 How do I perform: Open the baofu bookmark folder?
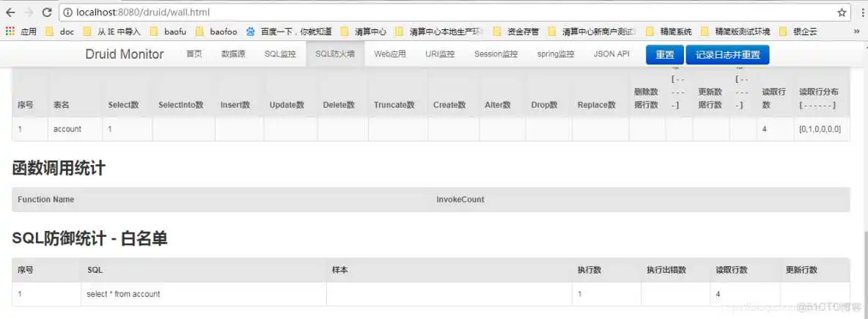tap(169, 32)
